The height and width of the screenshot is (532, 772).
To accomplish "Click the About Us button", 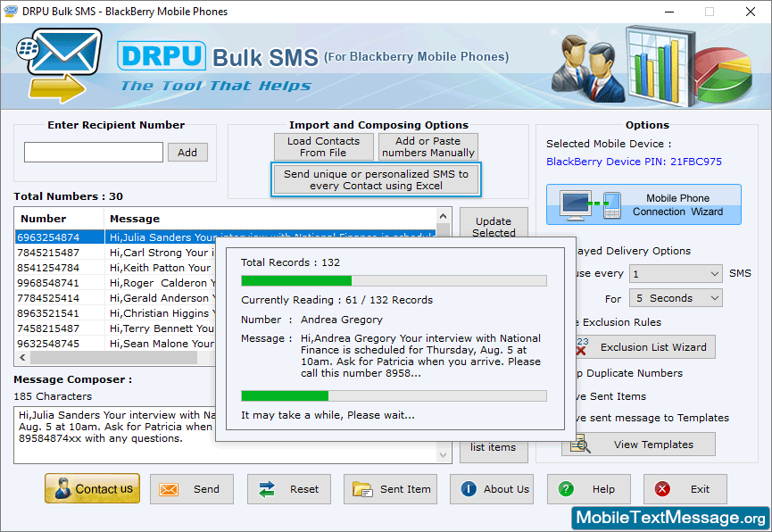I will (x=492, y=489).
